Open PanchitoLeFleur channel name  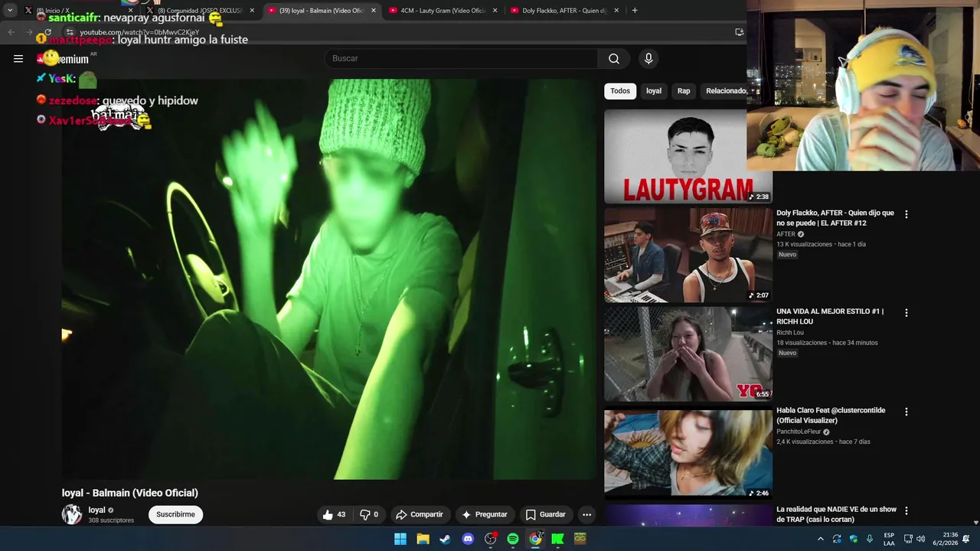tap(799, 432)
